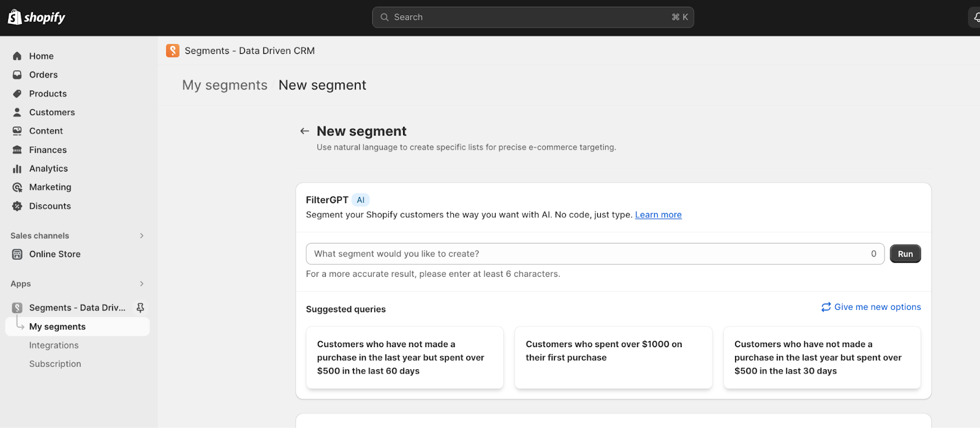Image resolution: width=980 pixels, height=428 pixels.
Task: Open Orders via its inbox icon
Action: click(x=17, y=75)
